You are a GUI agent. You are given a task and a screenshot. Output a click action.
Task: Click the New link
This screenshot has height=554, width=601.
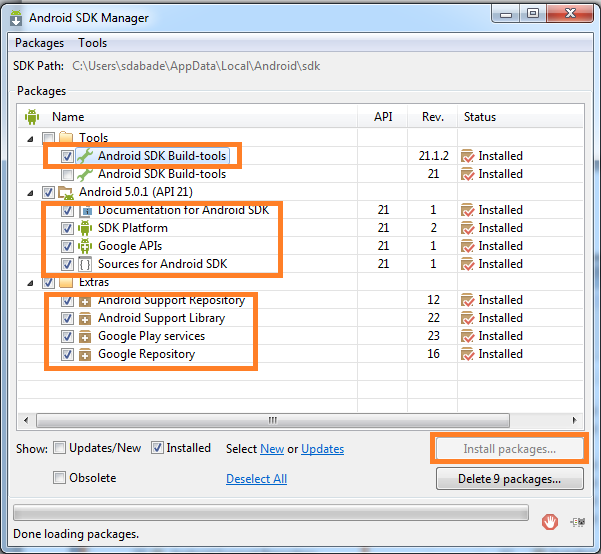coord(272,449)
